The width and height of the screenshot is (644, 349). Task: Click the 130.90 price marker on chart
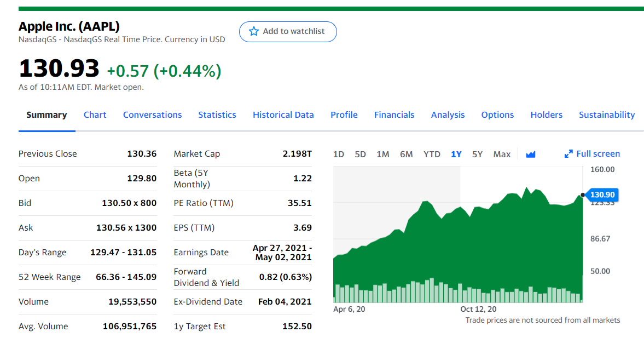pos(602,195)
